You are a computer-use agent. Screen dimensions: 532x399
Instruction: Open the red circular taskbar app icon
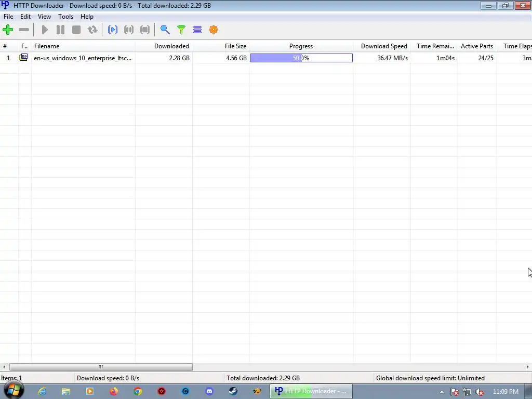[162, 391]
